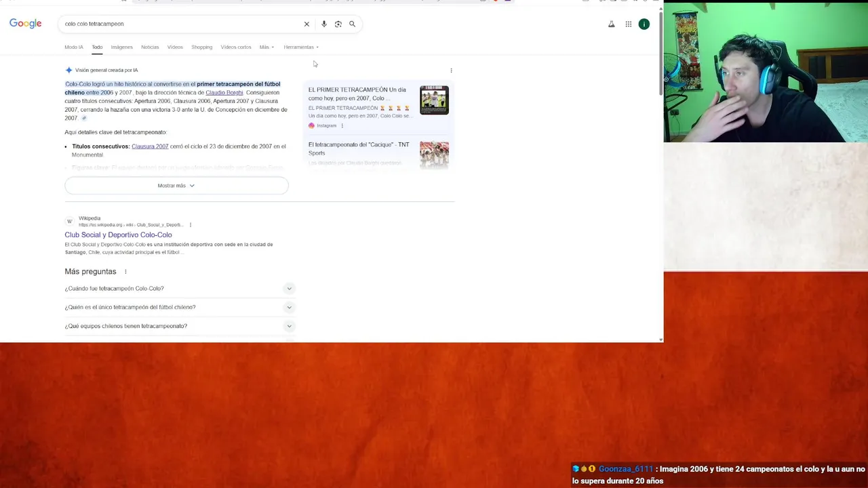Click the Wikipedia favicon
This screenshot has width=868, height=488.
click(x=69, y=222)
